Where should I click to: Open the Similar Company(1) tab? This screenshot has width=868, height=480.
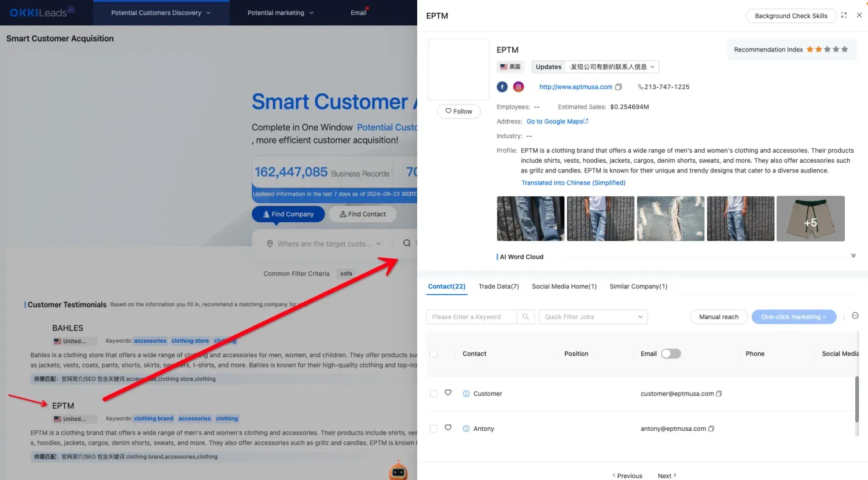[x=638, y=287]
